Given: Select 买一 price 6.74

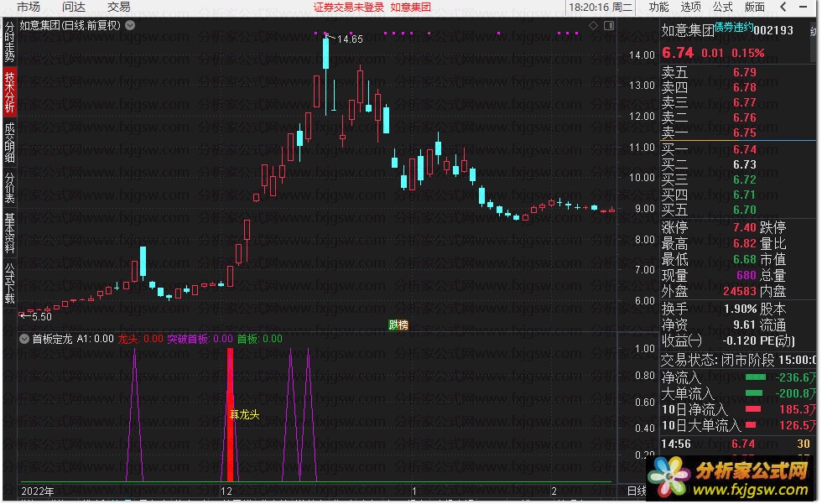Looking at the screenshot, I should [745, 150].
